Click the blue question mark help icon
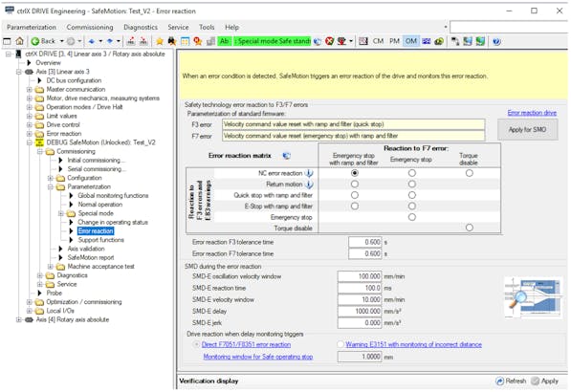This screenshot has width=571, height=392. [496, 41]
